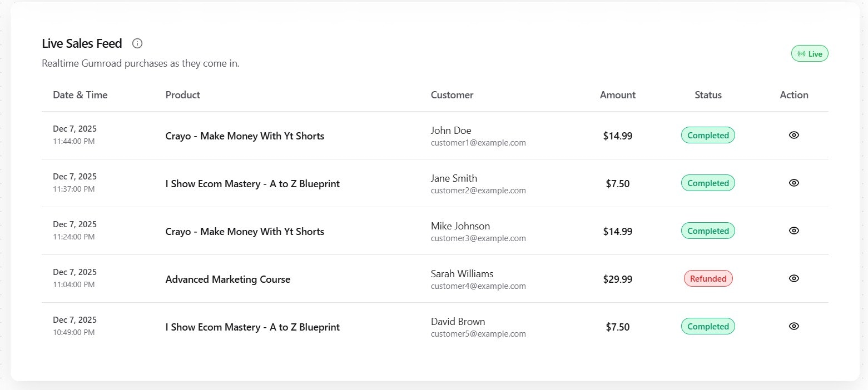Image resolution: width=868 pixels, height=390 pixels.
Task: Click the red Refunded status badge
Action: tap(708, 278)
